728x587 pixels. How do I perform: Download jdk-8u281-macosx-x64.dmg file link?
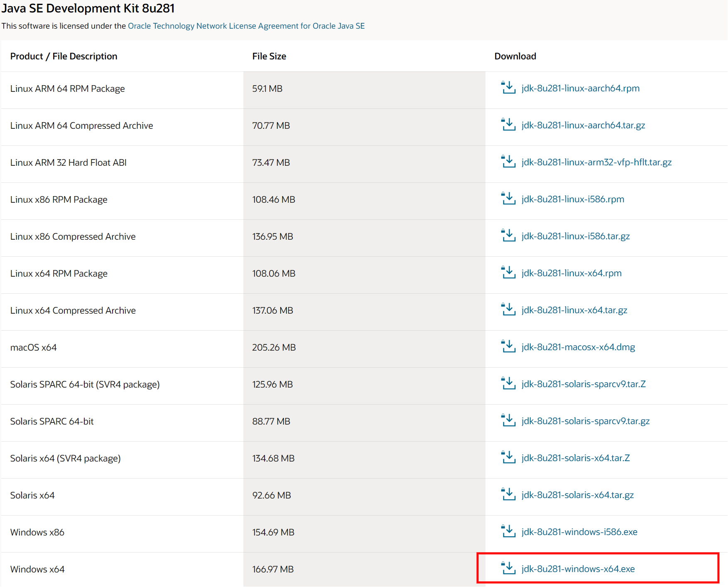pos(578,347)
